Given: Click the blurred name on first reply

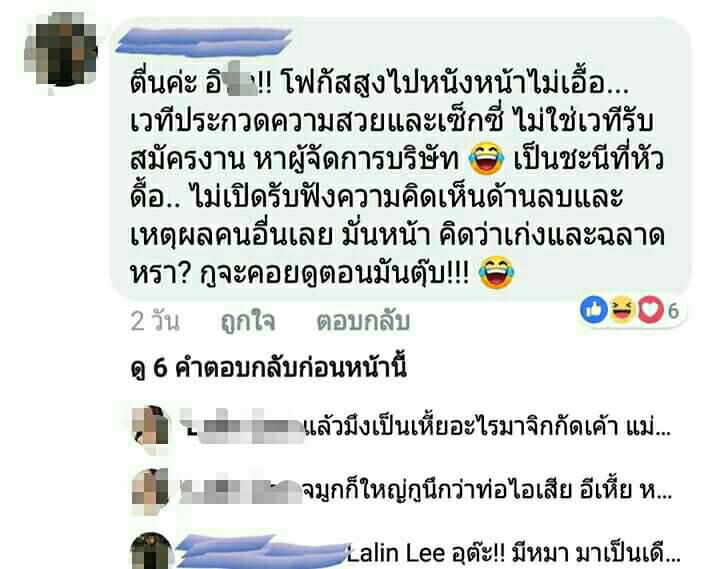Looking at the screenshot, I should 242,427.
